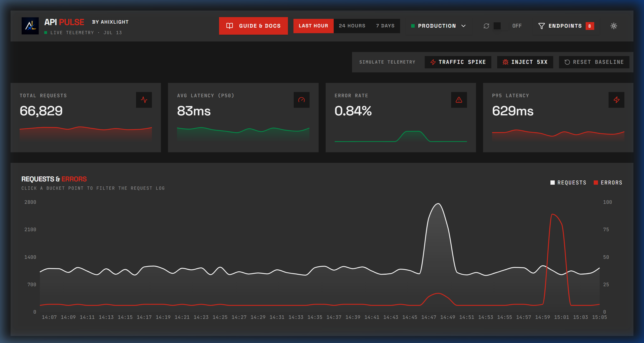Click the bolt icon in Traffic Spike
Image resolution: width=644 pixels, height=343 pixels.
pyautogui.click(x=433, y=62)
